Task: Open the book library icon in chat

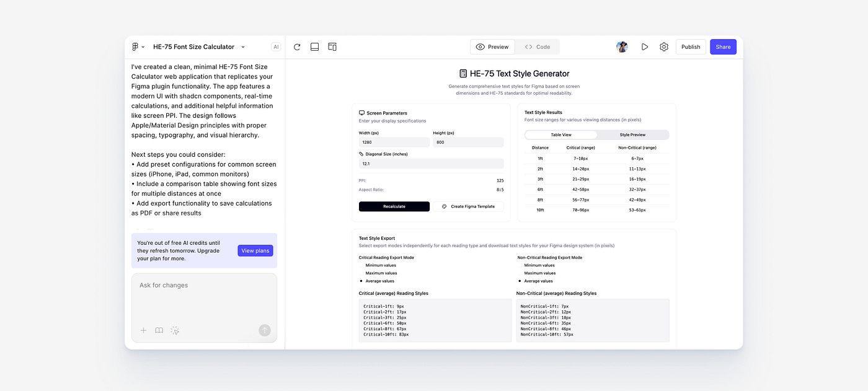Action: click(159, 331)
